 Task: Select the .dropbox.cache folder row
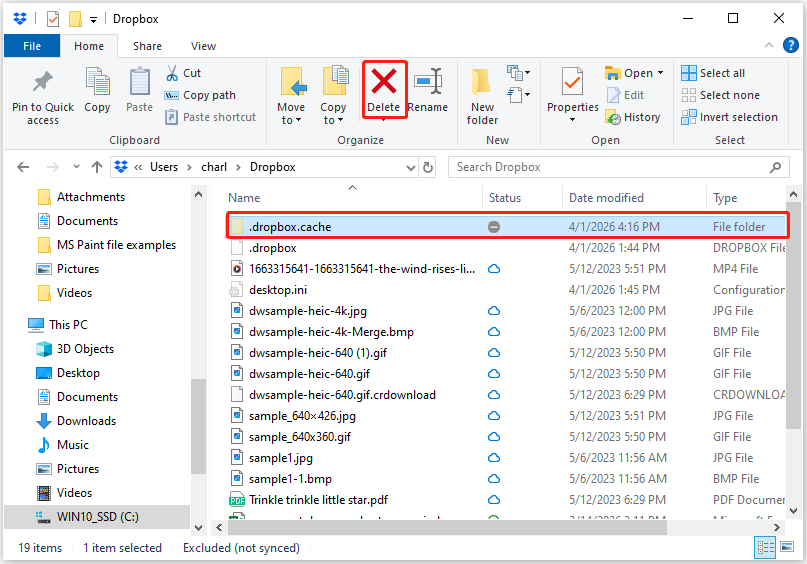507,226
